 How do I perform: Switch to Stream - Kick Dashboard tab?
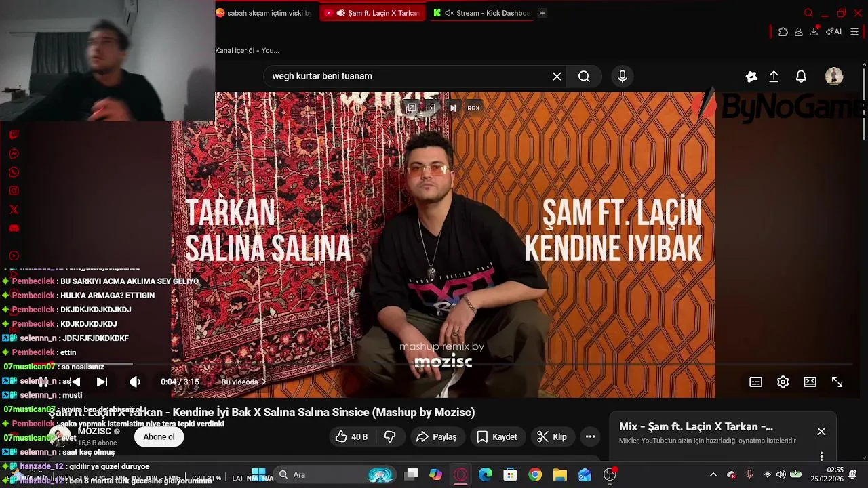481,13
